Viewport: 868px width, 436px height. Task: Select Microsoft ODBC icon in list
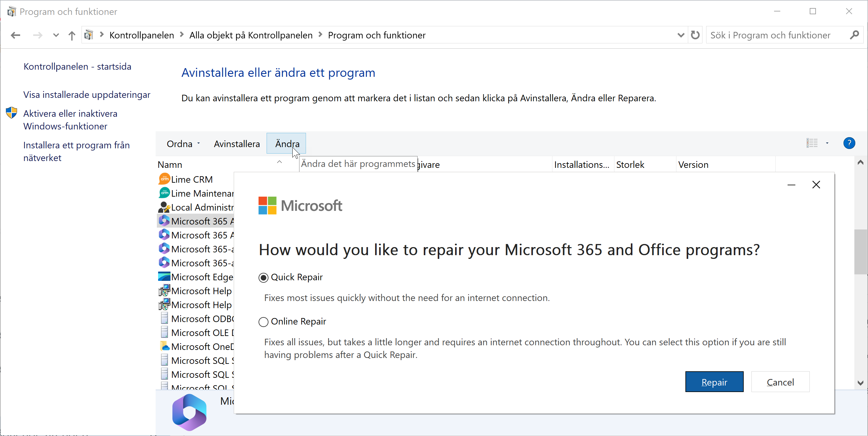tap(164, 318)
